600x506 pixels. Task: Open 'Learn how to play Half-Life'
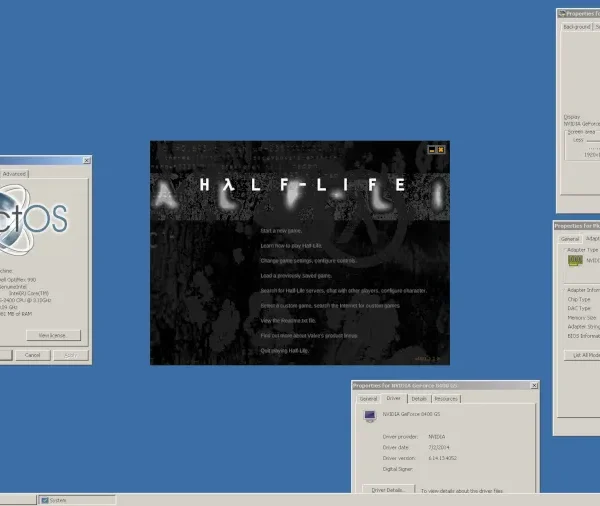coord(291,246)
